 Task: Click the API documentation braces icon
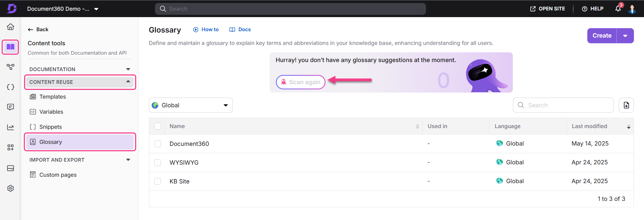(10, 87)
